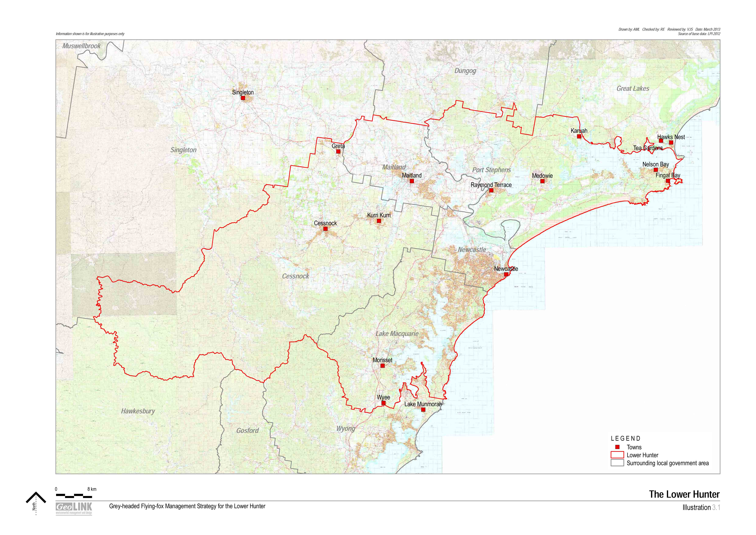Screen dimensions: 756x535
Task: Click the title 'The Lower Hunter'
Action: pyautogui.click(x=684, y=494)
